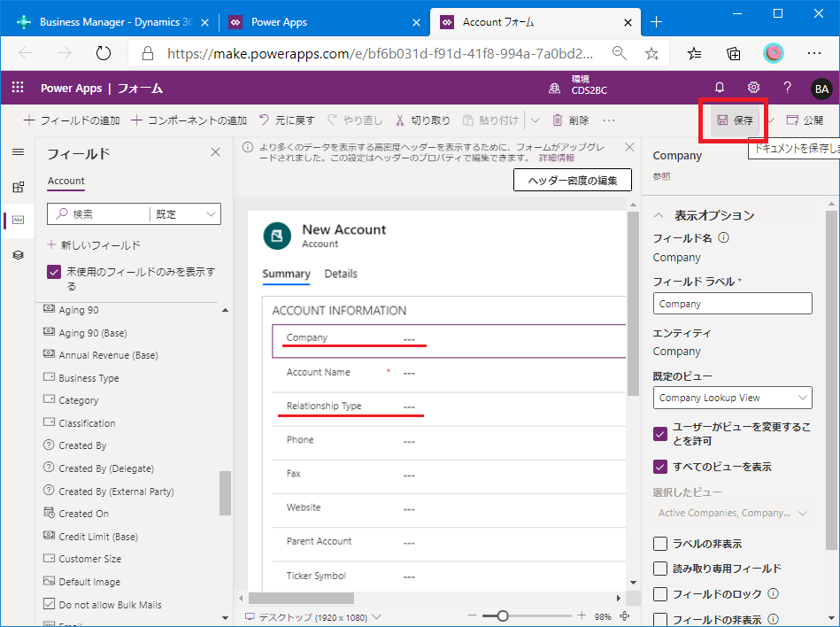
Task: Click the Save (保存) icon in toolbar
Action: tap(722, 120)
